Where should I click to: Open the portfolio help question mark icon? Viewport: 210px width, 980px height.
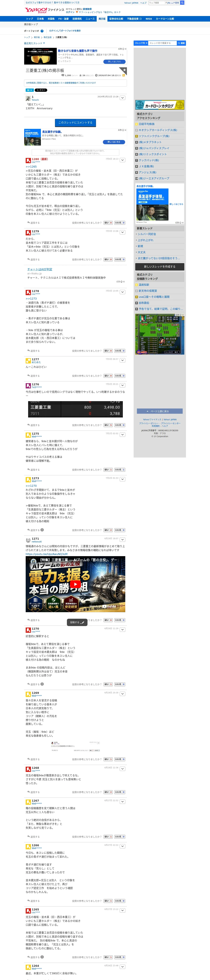tap(42, 31)
